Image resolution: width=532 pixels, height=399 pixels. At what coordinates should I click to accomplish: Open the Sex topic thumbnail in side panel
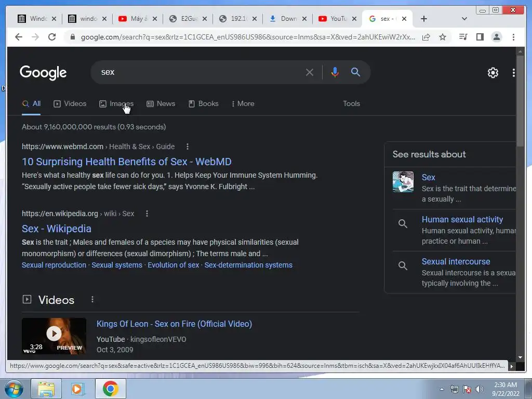[403, 182]
